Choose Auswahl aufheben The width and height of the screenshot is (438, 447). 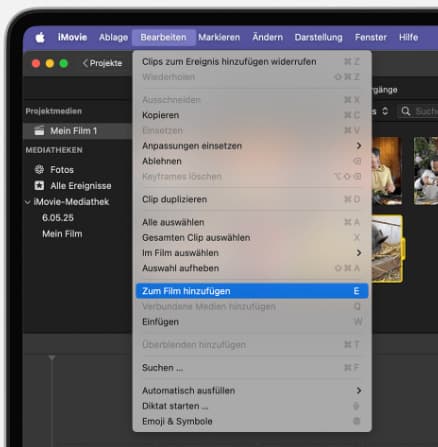(x=252, y=268)
